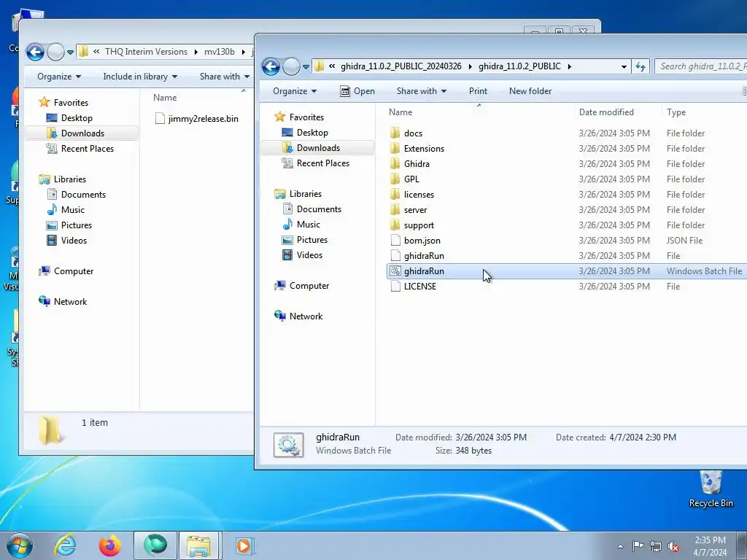Click Back arrow in THQ Interim Versions window
747x560 pixels.
point(35,52)
